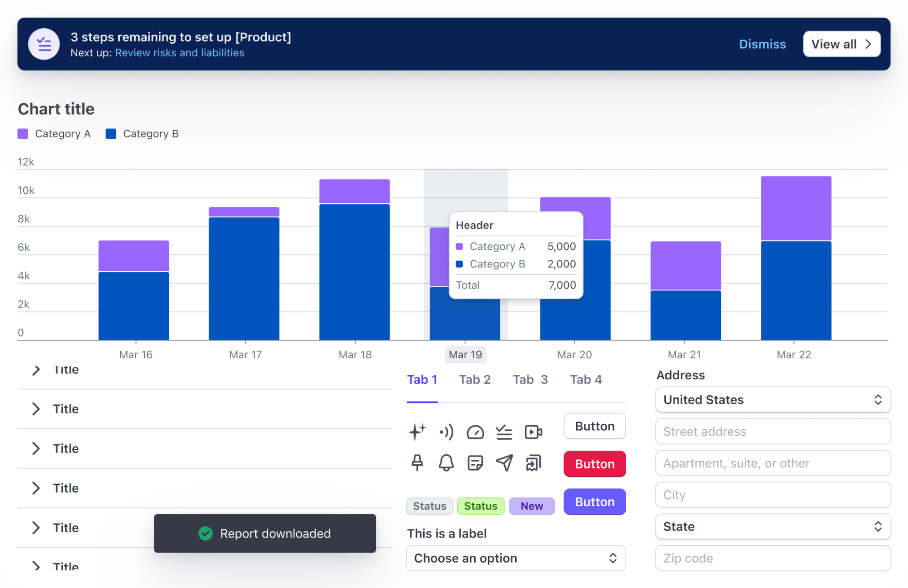Open the notification bell icon
This screenshot has height=588, width=908.
click(x=446, y=463)
